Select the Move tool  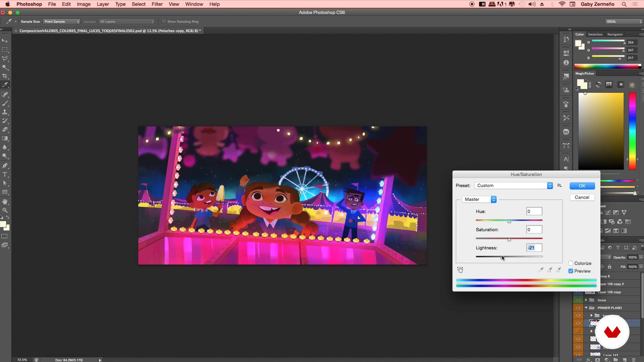pos(5,41)
